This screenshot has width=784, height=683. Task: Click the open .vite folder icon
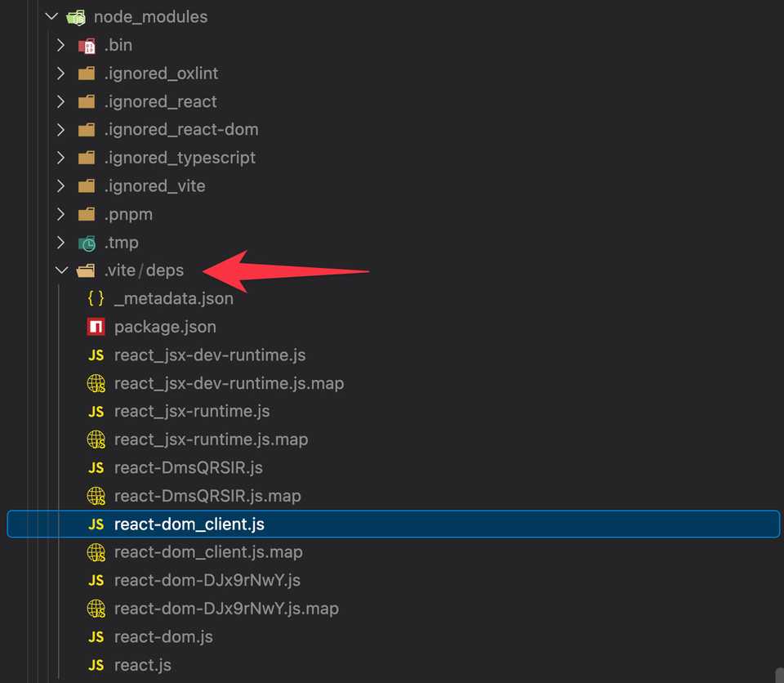point(86,270)
